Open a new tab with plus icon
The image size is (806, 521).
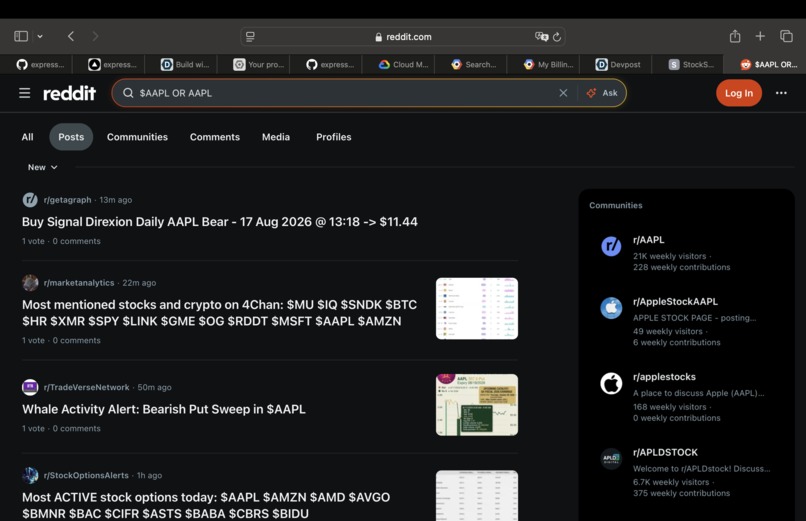click(760, 36)
